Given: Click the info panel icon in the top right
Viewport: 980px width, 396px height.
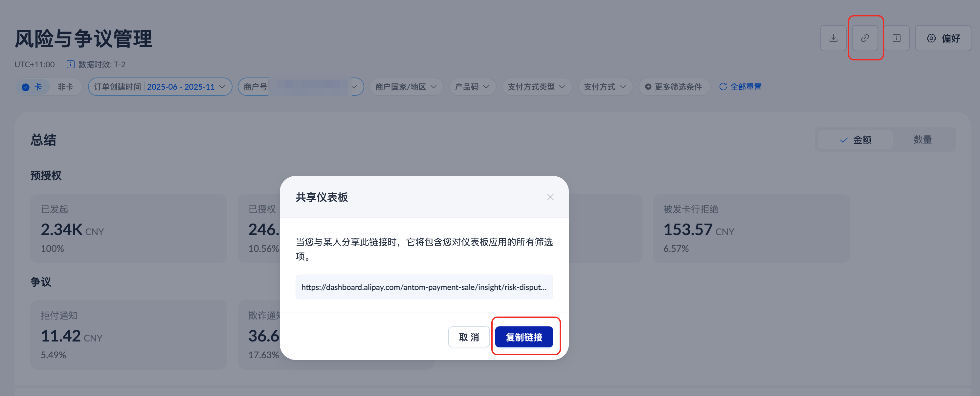Looking at the screenshot, I should coord(896,38).
